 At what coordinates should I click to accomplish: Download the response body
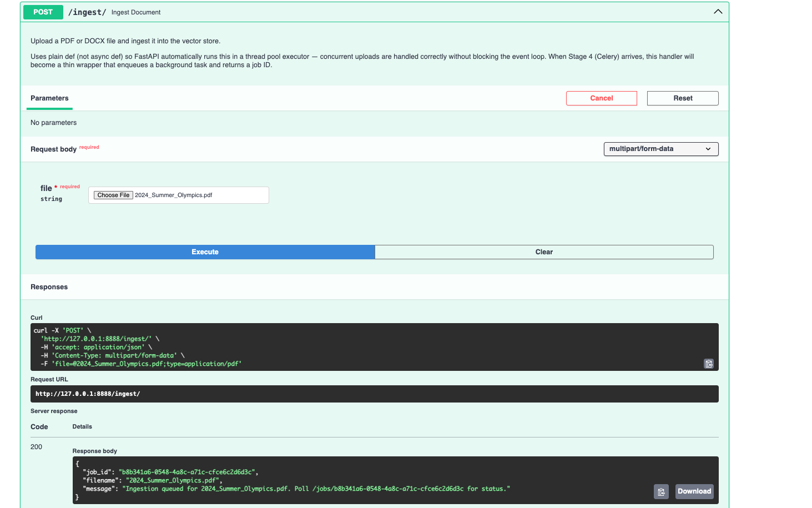point(694,491)
